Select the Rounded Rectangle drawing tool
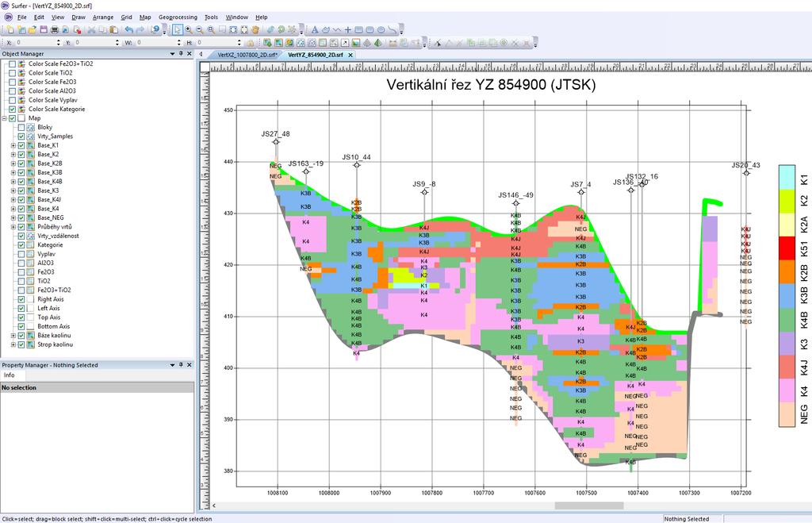Viewport: 812px width, 523px height. (x=370, y=29)
